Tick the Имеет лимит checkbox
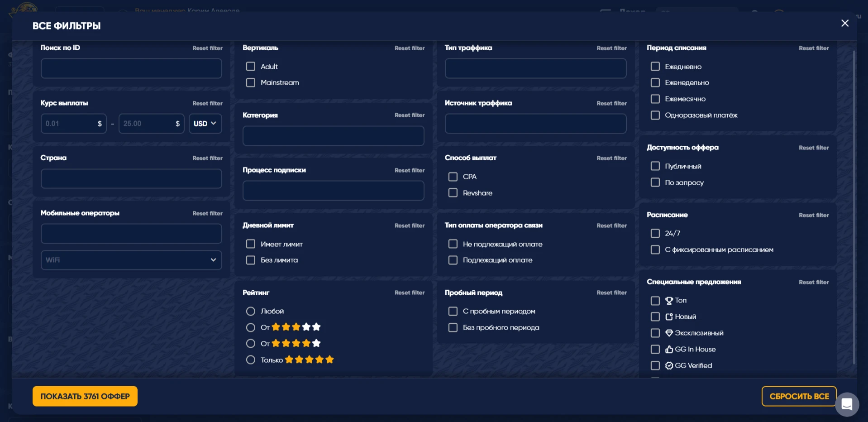This screenshot has width=868, height=422. point(250,244)
